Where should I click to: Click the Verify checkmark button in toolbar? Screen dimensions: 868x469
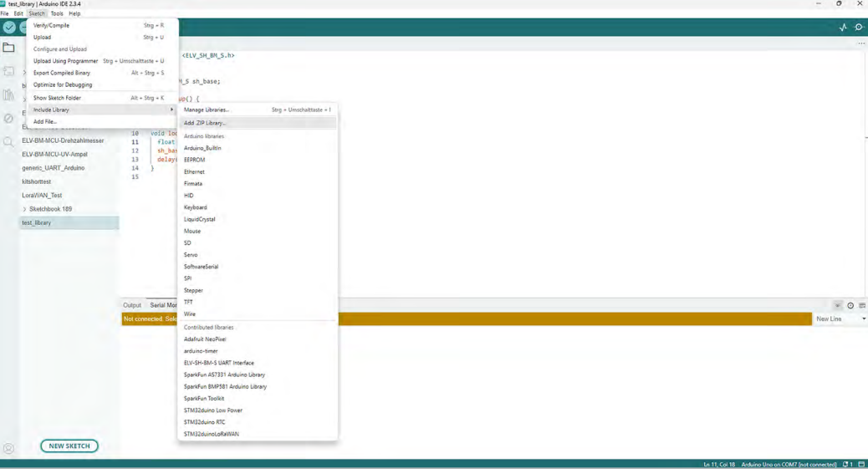(9, 28)
